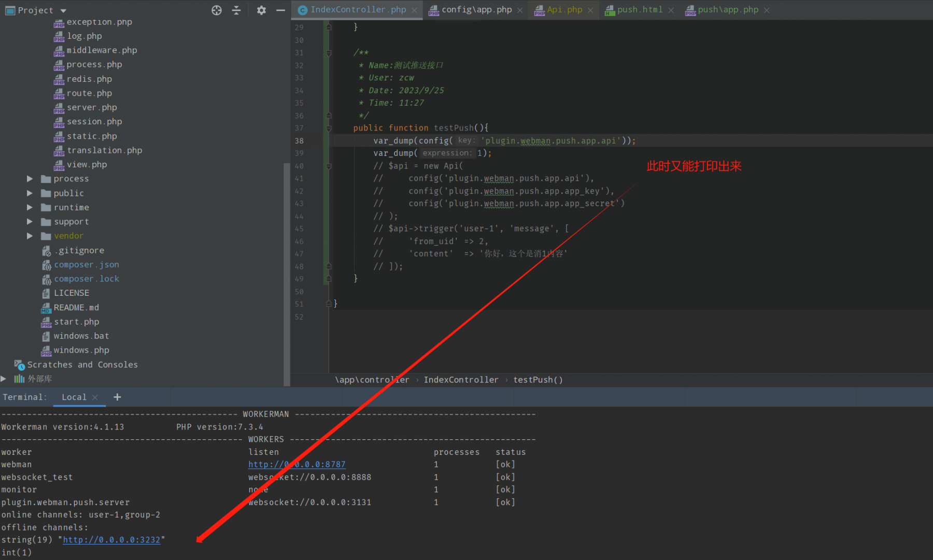
Task: Select log.php file
Action: [84, 36]
